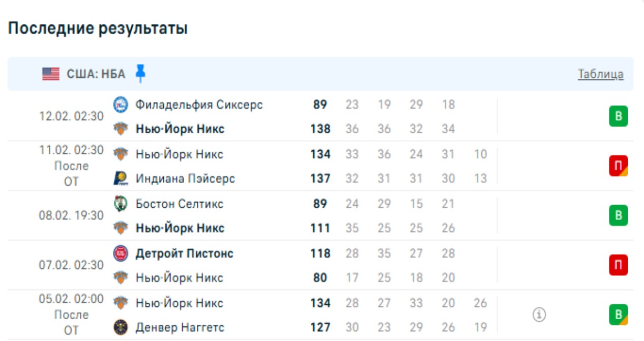Viewport: 644px width, 341px height.
Task: Pin the США: НБА league
Action: [140, 74]
